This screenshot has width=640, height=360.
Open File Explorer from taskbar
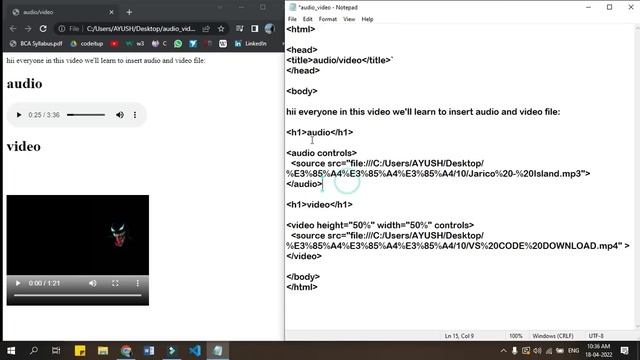(102, 351)
